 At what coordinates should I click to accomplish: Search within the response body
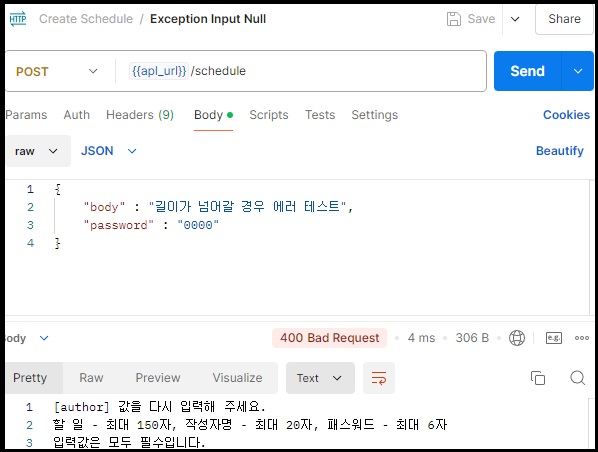tap(577, 378)
